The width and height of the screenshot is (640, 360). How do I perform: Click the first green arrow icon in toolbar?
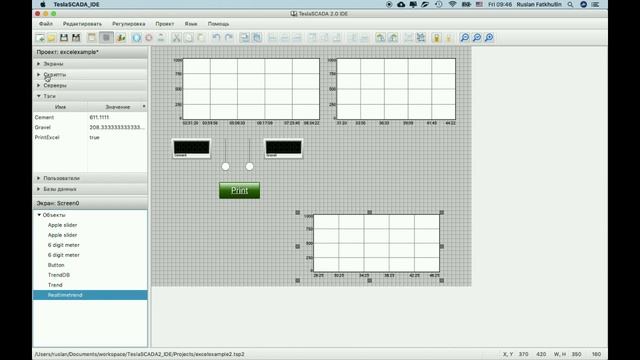[x=380, y=38]
